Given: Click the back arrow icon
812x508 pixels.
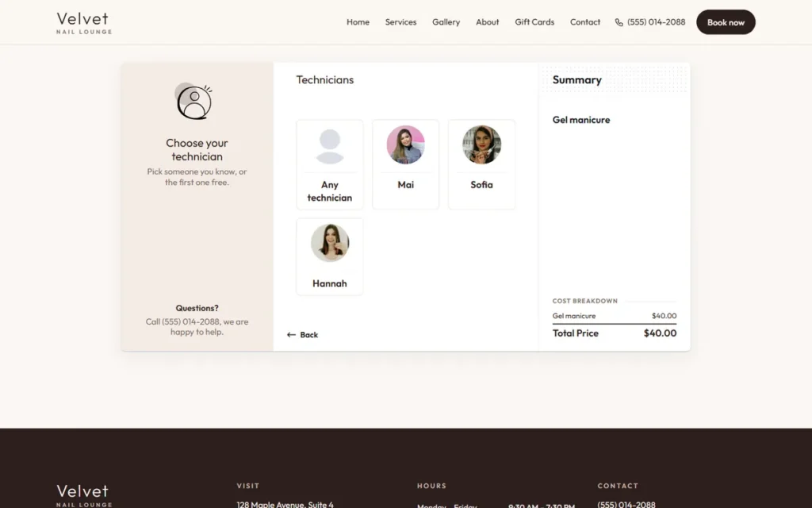Looking at the screenshot, I should (291, 335).
